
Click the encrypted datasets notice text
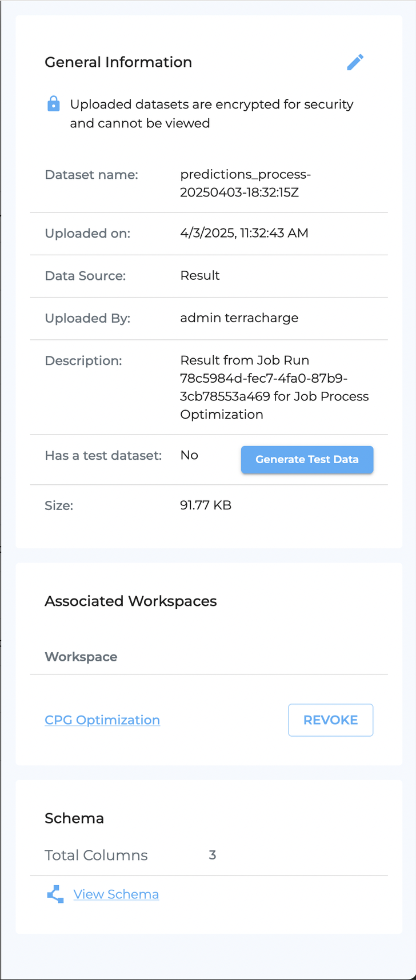pyautogui.click(x=211, y=114)
